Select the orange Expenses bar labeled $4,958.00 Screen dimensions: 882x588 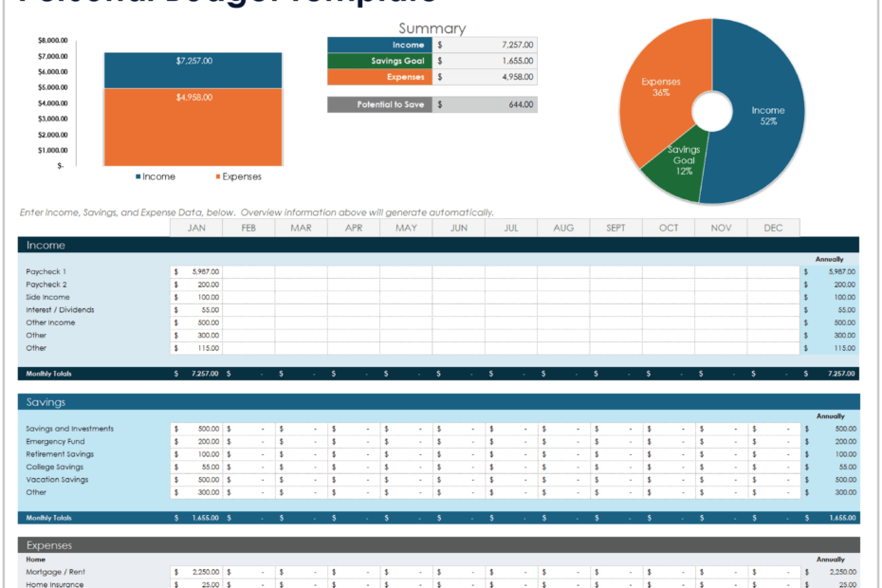(x=193, y=127)
